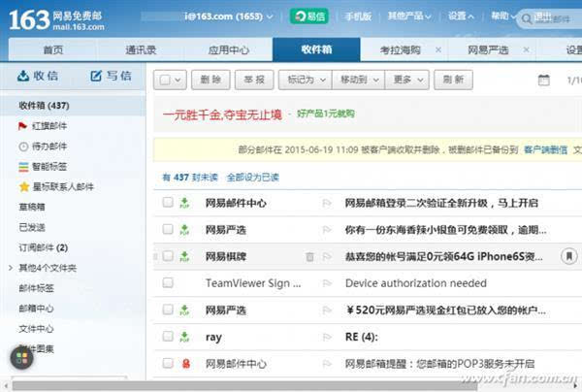Open the 标记为 dropdown
This screenshot has width=582, height=392.
point(306,80)
